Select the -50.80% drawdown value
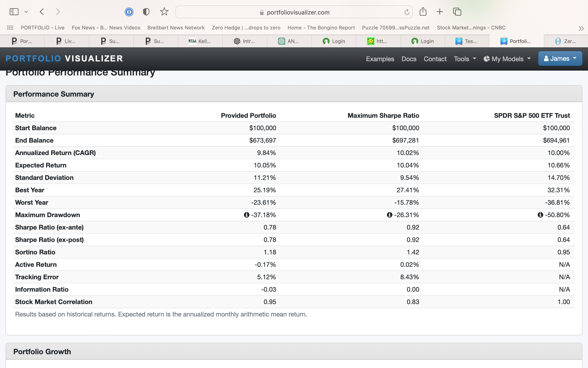 point(557,215)
